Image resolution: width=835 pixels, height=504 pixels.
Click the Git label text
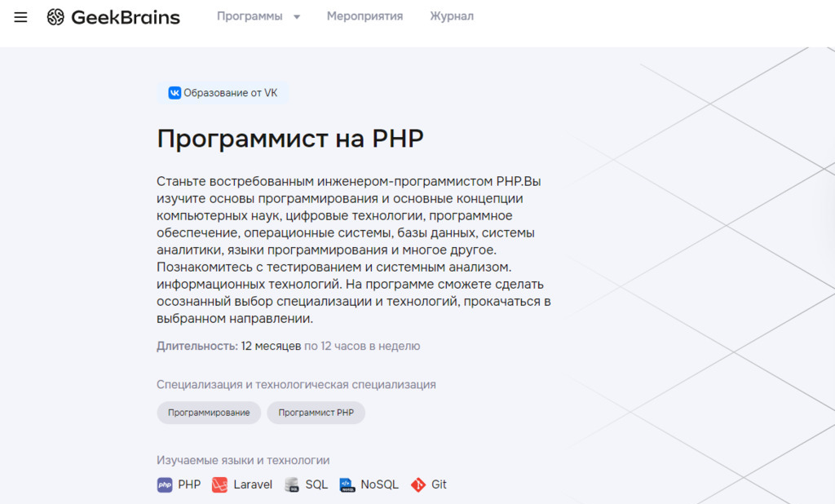[439, 484]
